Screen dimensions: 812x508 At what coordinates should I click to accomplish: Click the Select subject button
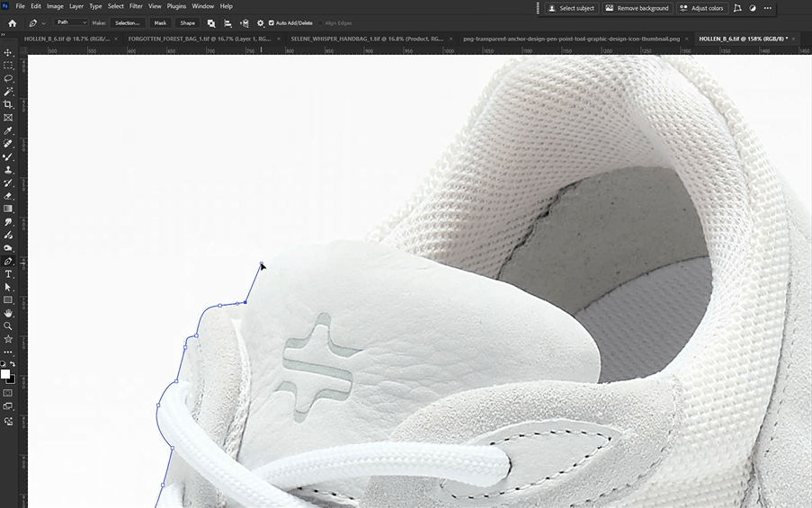coord(571,8)
